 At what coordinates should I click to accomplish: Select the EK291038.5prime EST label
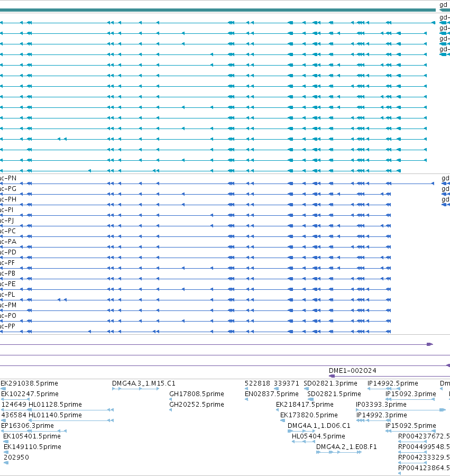(x=29, y=383)
